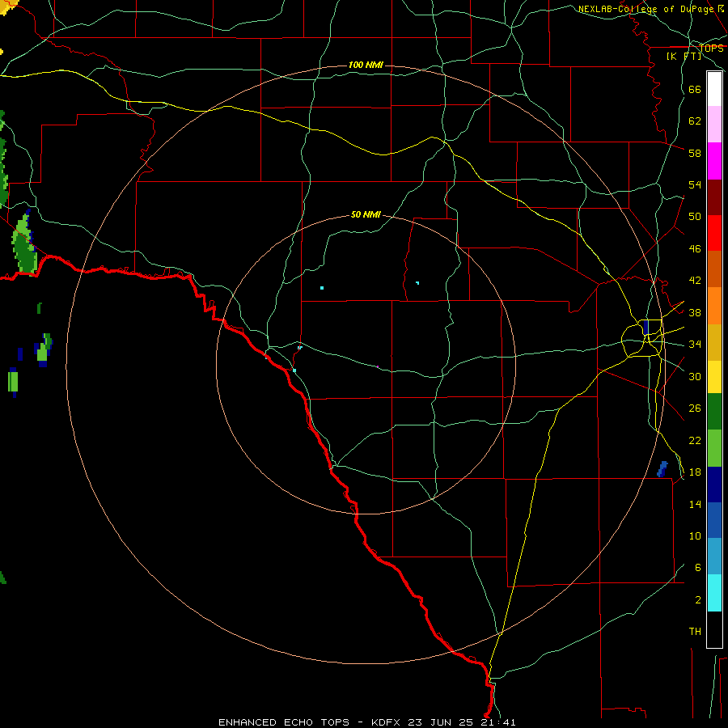Click the legend value '14'

pos(695,504)
